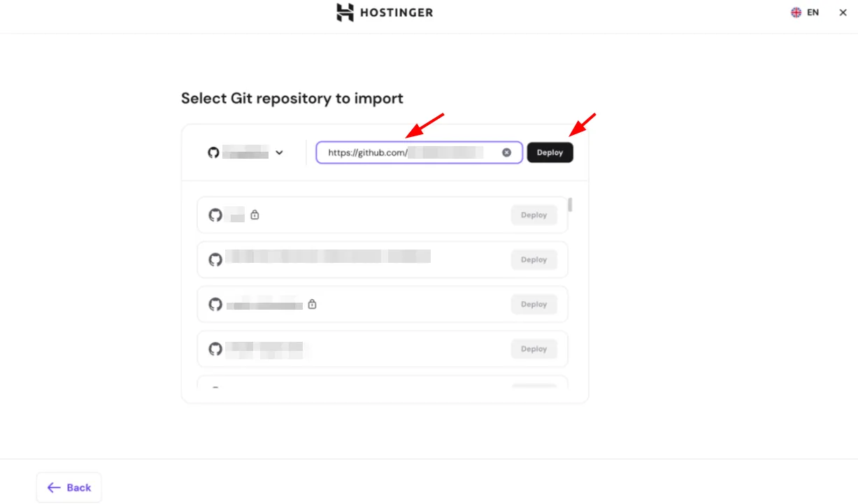This screenshot has width=858, height=504.
Task: Click GitHub icon of first repository row
Action: [x=215, y=215]
